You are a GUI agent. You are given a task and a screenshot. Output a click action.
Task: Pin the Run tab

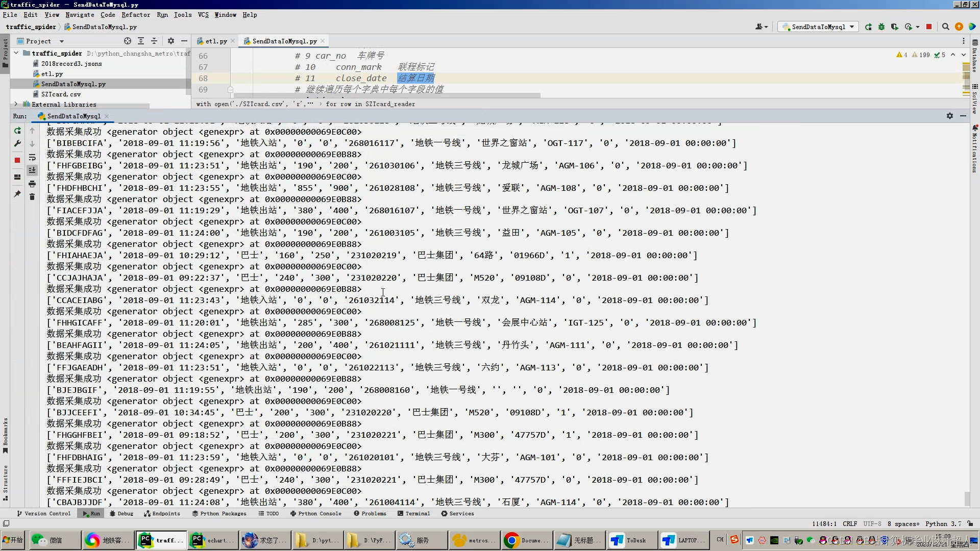[17, 194]
